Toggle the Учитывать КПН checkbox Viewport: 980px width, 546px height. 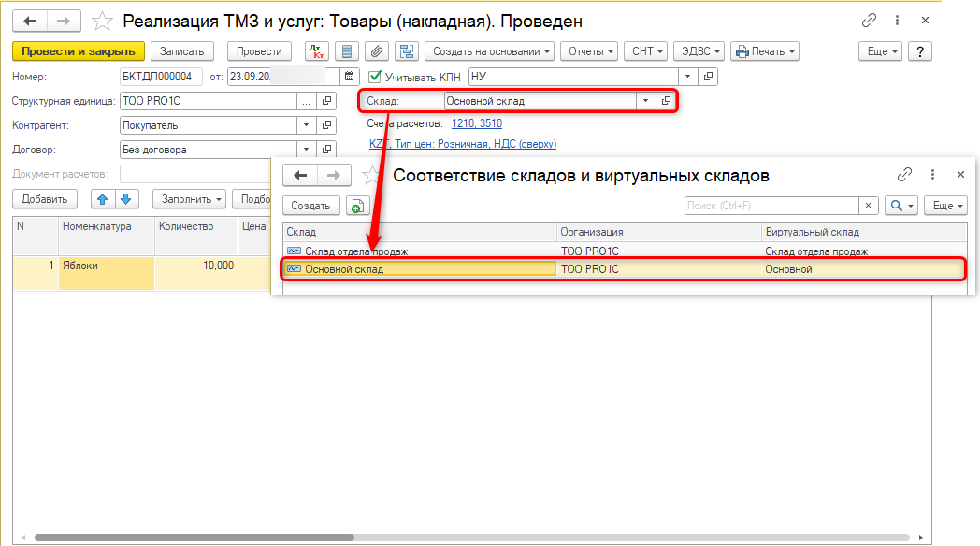376,77
